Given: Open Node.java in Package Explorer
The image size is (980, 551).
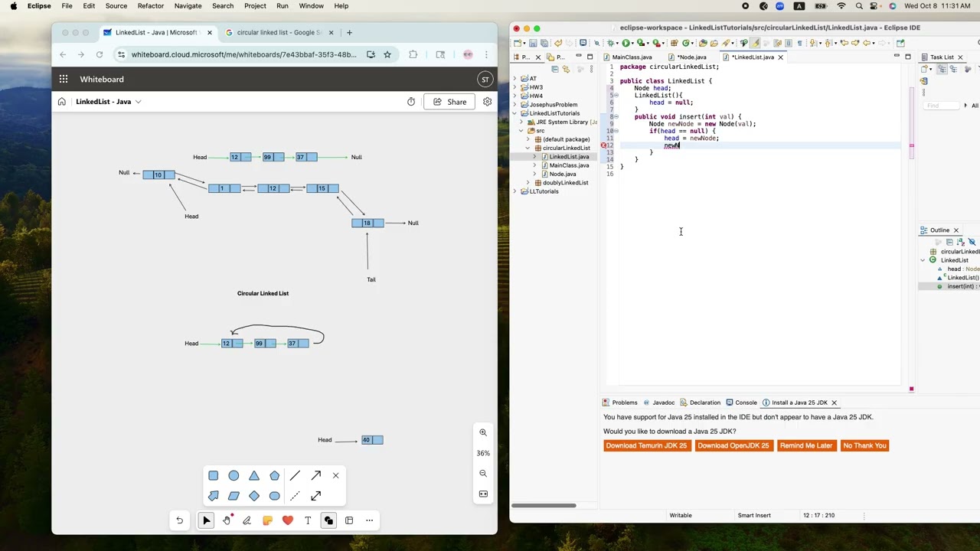Looking at the screenshot, I should (x=562, y=174).
